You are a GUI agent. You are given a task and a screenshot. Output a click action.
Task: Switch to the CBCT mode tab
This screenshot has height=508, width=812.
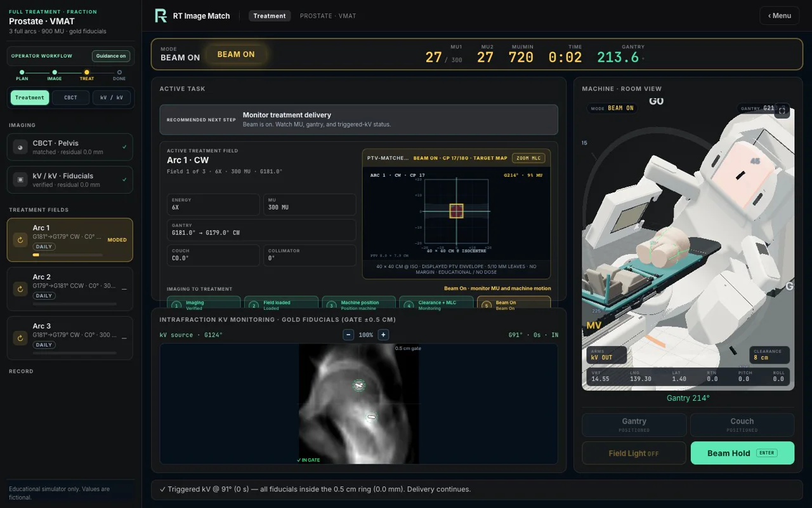pyautogui.click(x=70, y=98)
